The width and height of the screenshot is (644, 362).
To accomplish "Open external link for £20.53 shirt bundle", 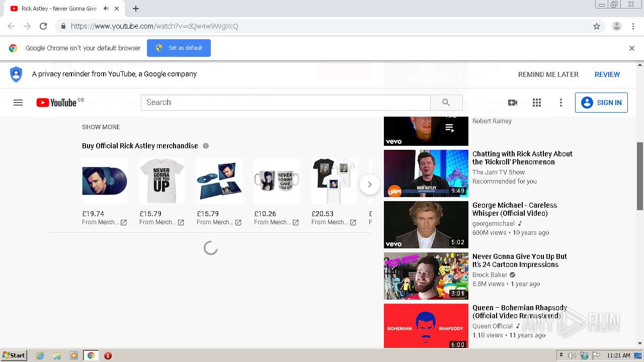I will point(353,222).
